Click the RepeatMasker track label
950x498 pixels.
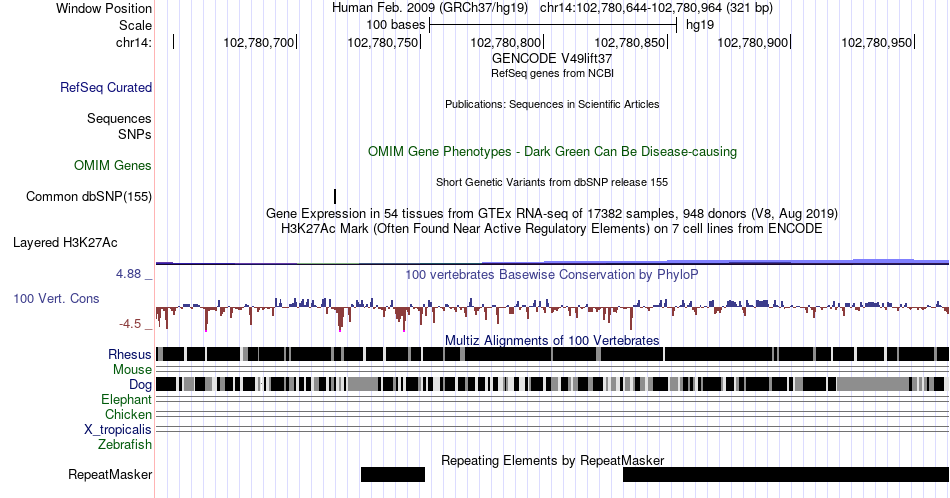click(x=110, y=474)
